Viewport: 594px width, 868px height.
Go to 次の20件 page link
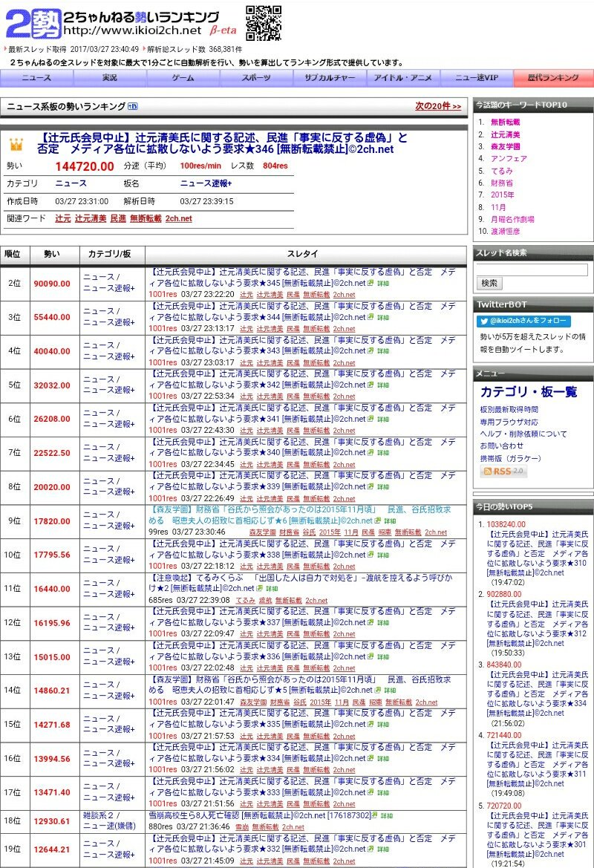438,106
